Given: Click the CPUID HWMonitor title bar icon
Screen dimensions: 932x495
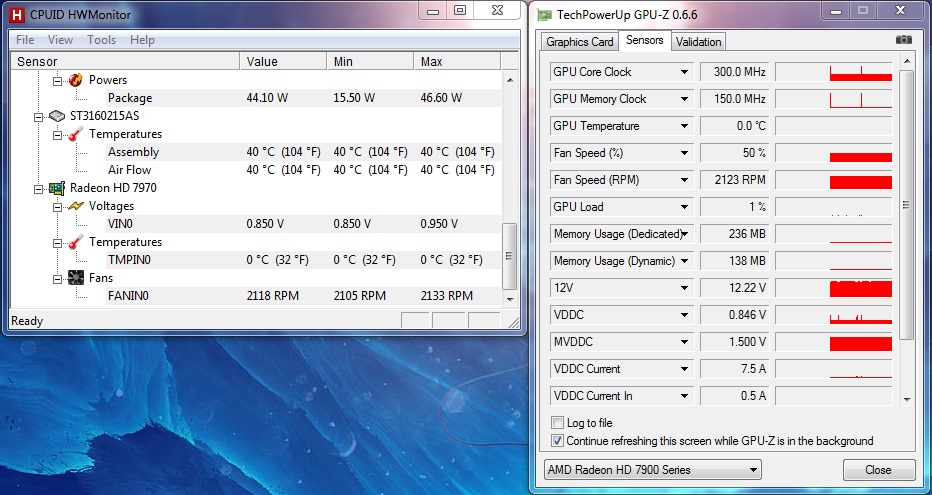Looking at the screenshot, I should coord(17,14).
